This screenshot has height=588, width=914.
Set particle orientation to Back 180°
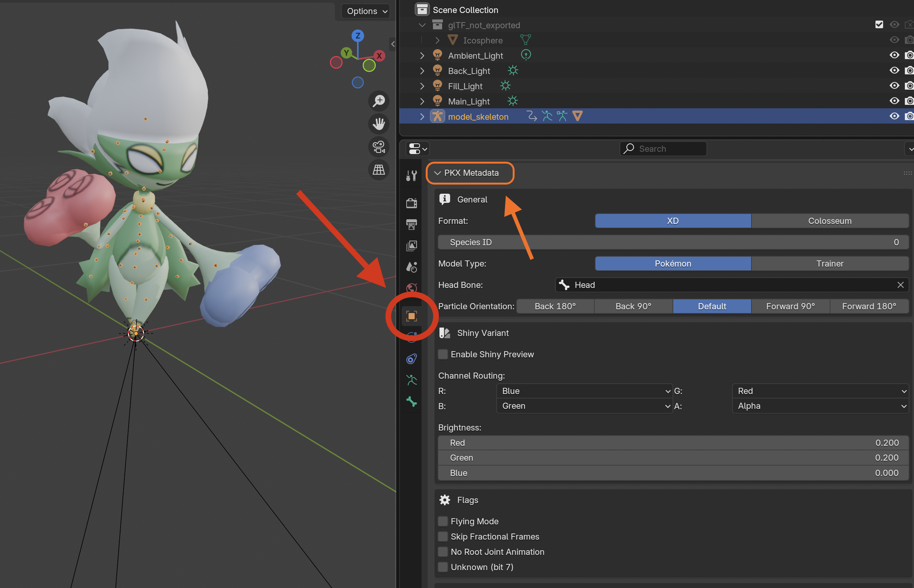[x=555, y=306]
